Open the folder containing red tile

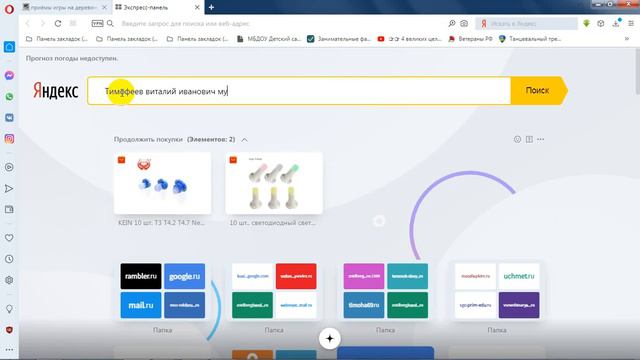274,291
